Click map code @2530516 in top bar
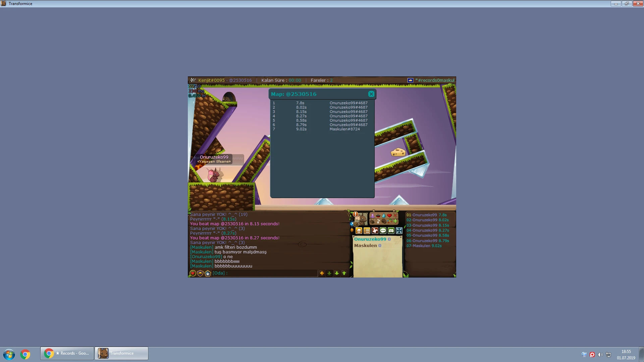Image resolution: width=644 pixels, height=362 pixels. [x=240, y=80]
